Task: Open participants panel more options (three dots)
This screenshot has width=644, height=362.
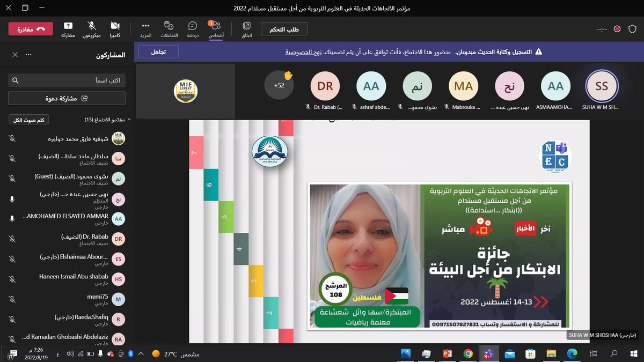Action: [29, 55]
